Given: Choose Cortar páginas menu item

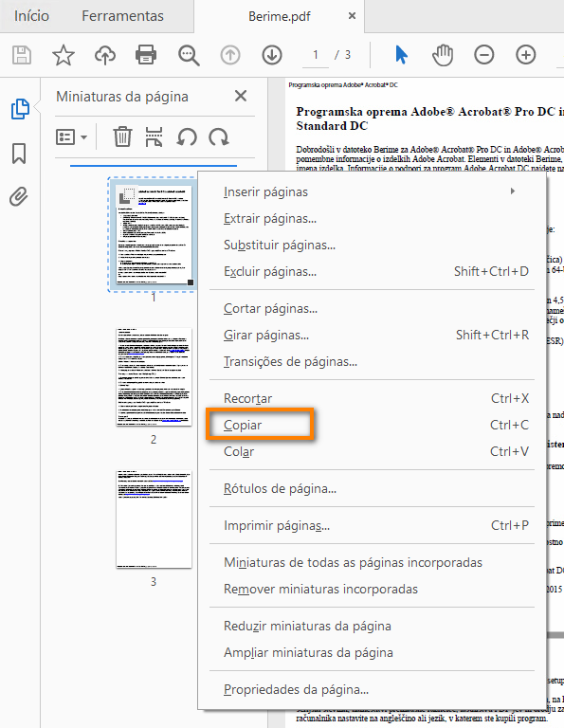Looking at the screenshot, I should (x=372, y=308).
